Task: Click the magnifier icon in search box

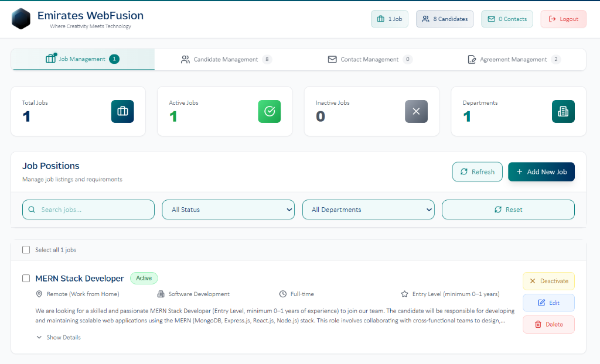Action: [x=32, y=210]
